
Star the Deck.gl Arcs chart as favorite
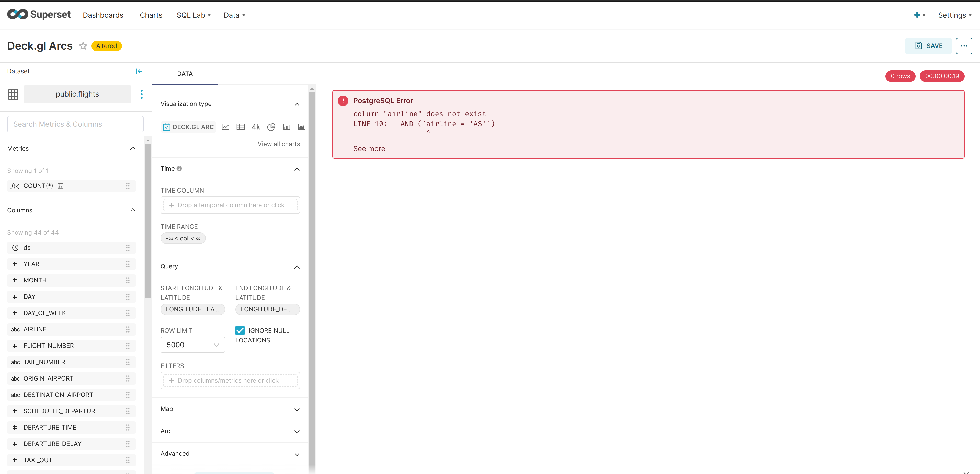tap(83, 46)
